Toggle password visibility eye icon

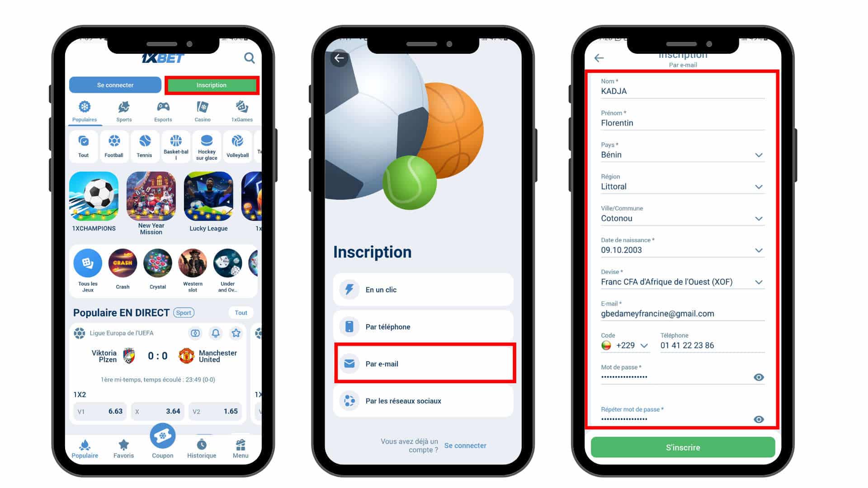tap(759, 376)
